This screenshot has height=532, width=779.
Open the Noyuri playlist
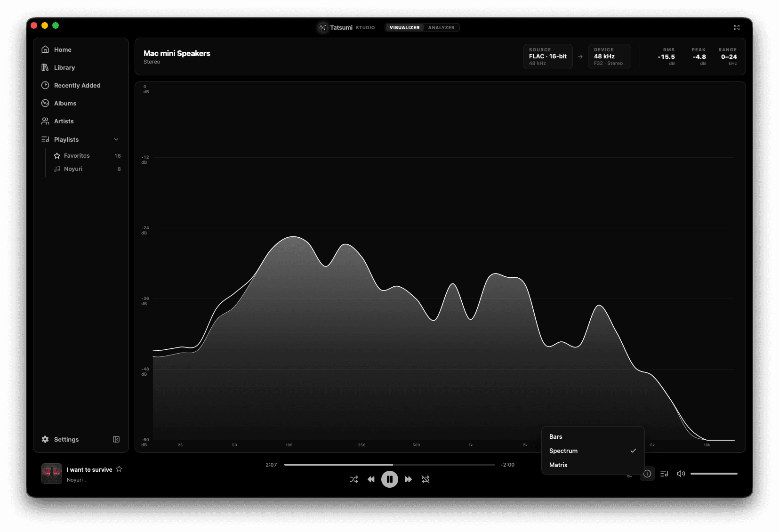(88, 169)
